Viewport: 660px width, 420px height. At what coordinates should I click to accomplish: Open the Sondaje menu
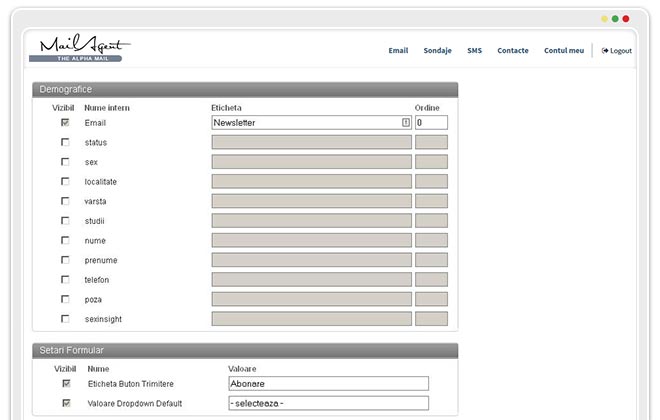tap(437, 50)
